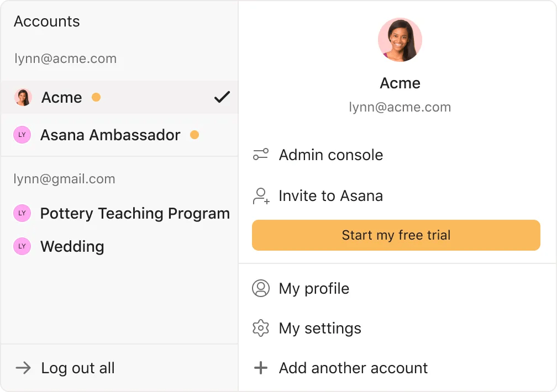This screenshot has width=557, height=392.
Task: Open the Admin console
Action: click(x=330, y=155)
